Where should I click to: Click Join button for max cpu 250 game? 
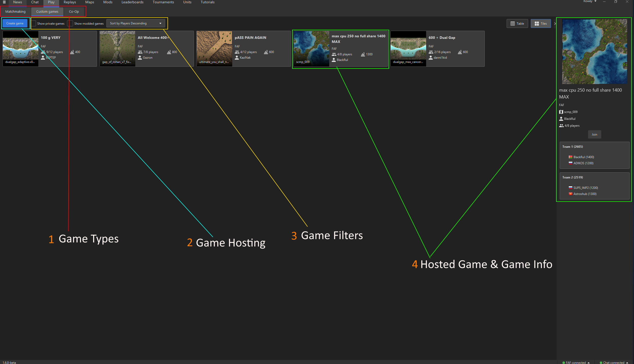(x=594, y=135)
